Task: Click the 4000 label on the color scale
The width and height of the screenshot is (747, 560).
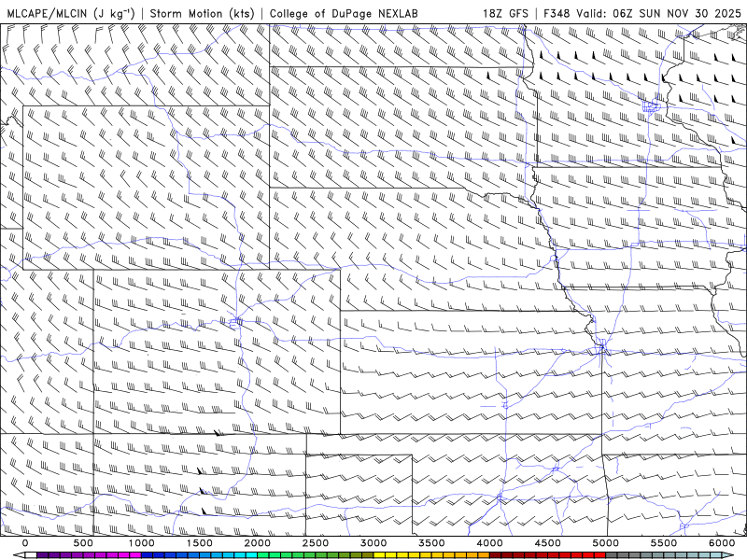Action: click(489, 543)
